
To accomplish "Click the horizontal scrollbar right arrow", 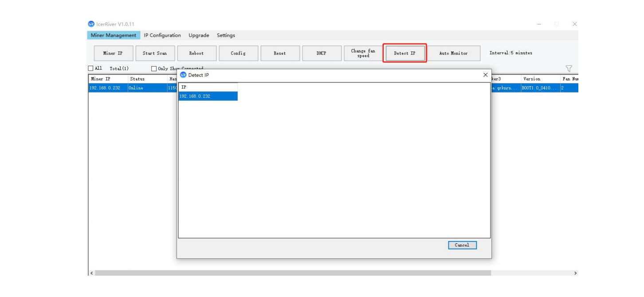I will [x=575, y=273].
